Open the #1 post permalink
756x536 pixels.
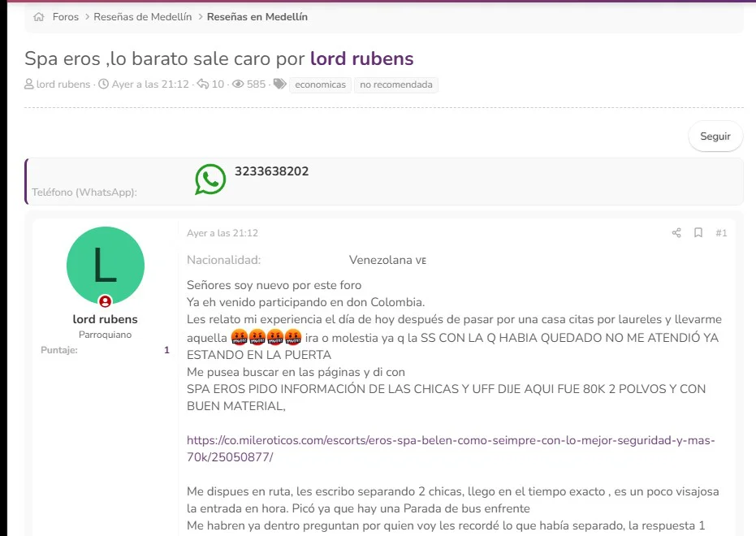721,233
